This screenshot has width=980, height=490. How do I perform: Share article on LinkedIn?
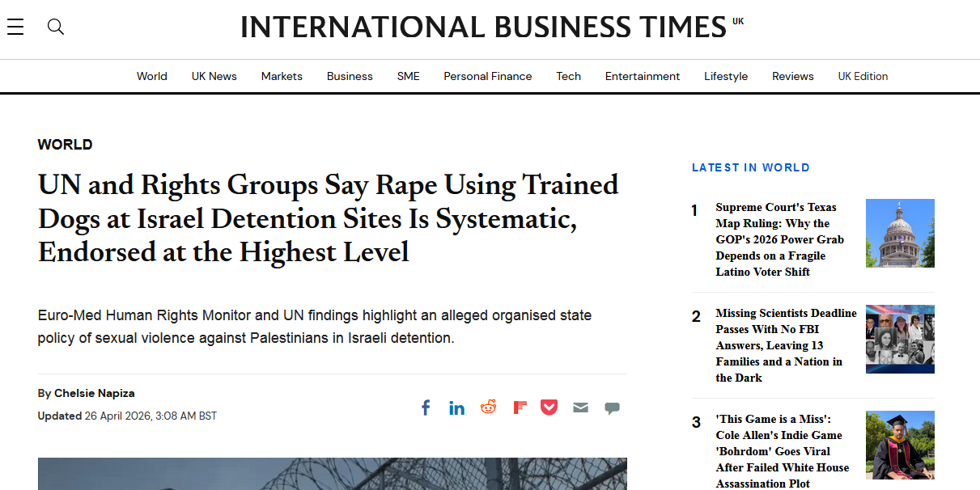[x=456, y=408]
